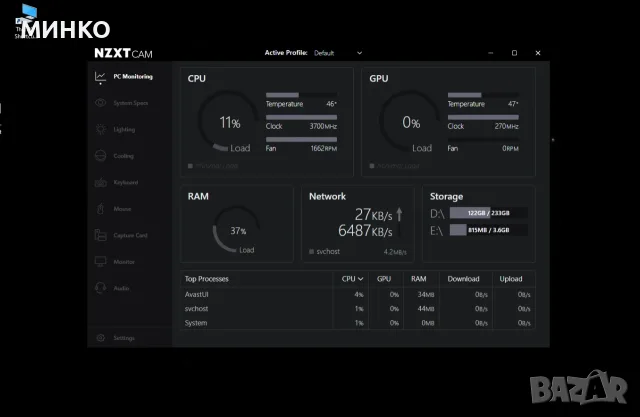Click the GPU temperature 47° value
This screenshot has width=640, height=417.
pos(513,104)
